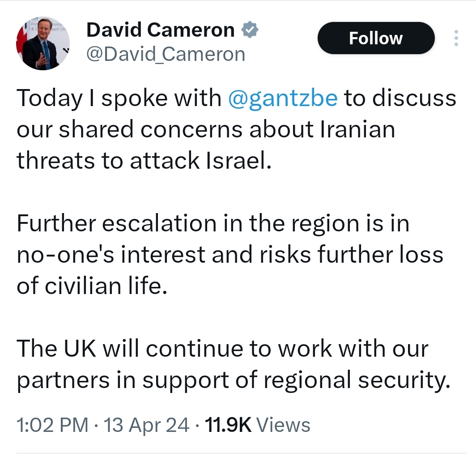Screen dimensions: 476x461
Task: Open the three-dot more options menu
Action: 456,38
